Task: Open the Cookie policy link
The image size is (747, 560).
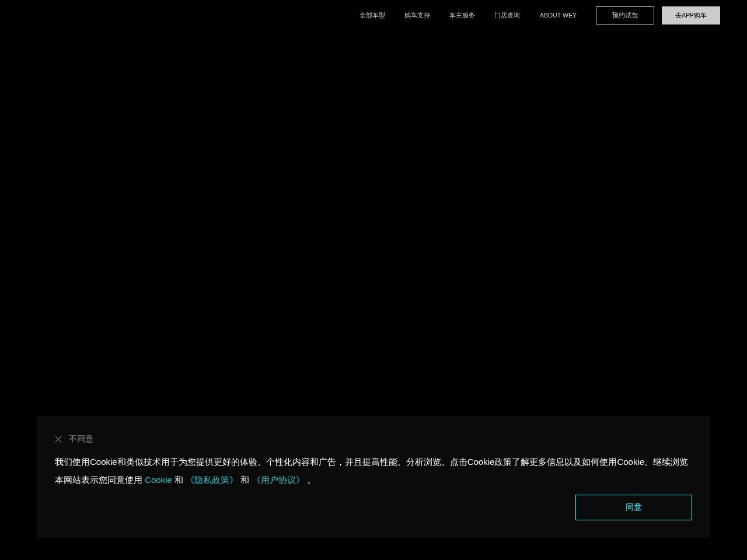Action: [x=158, y=480]
